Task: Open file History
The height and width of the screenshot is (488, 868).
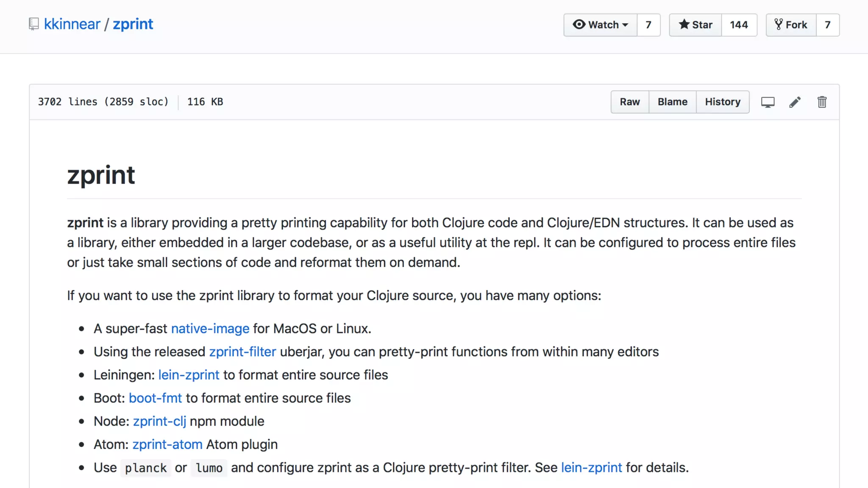Action: coord(723,102)
